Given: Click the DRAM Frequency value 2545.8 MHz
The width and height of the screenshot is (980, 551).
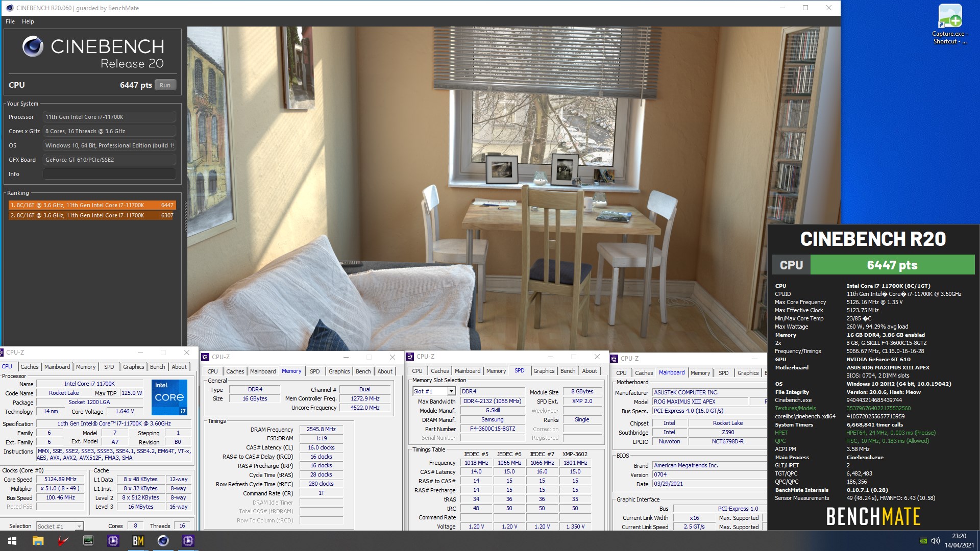Looking at the screenshot, I should coord(321,430).
